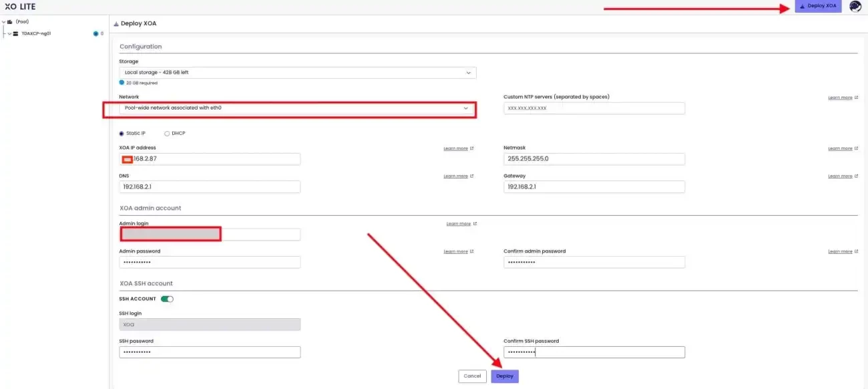Screen dimensions: 868x389
Task: Click the blue VM count indicator
Action: click(96, 33)
